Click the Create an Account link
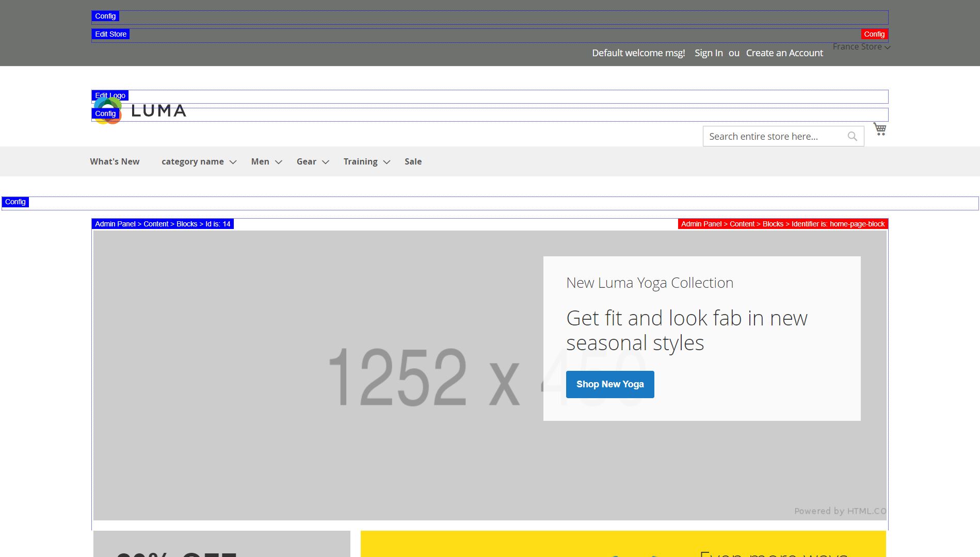 (784, 53)
